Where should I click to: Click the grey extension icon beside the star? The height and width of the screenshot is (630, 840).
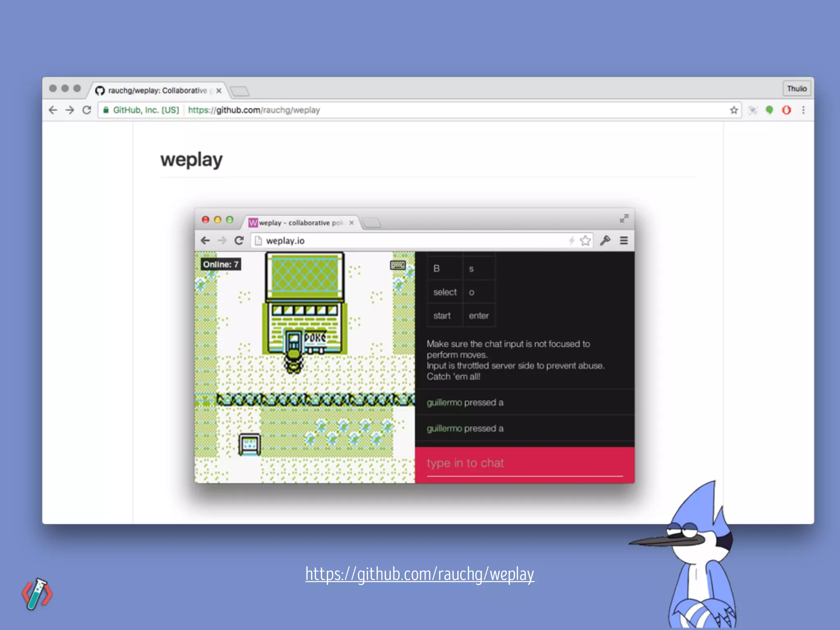pos(753,110)
